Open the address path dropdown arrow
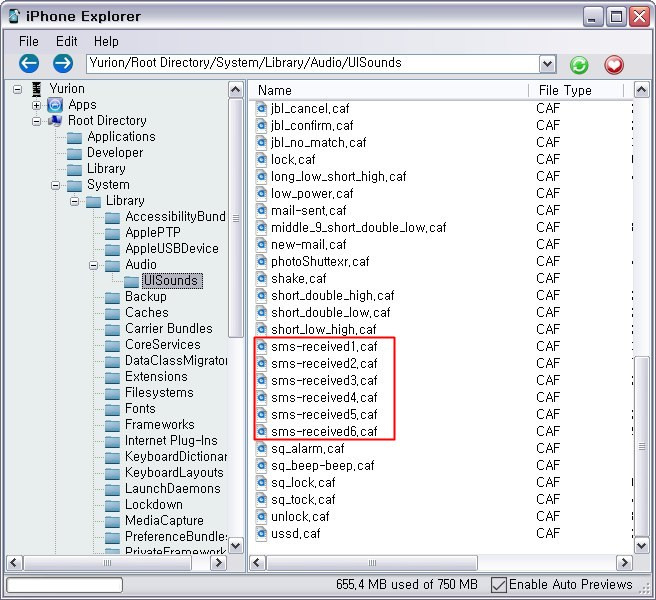656x600 pixels. [547, 64]
